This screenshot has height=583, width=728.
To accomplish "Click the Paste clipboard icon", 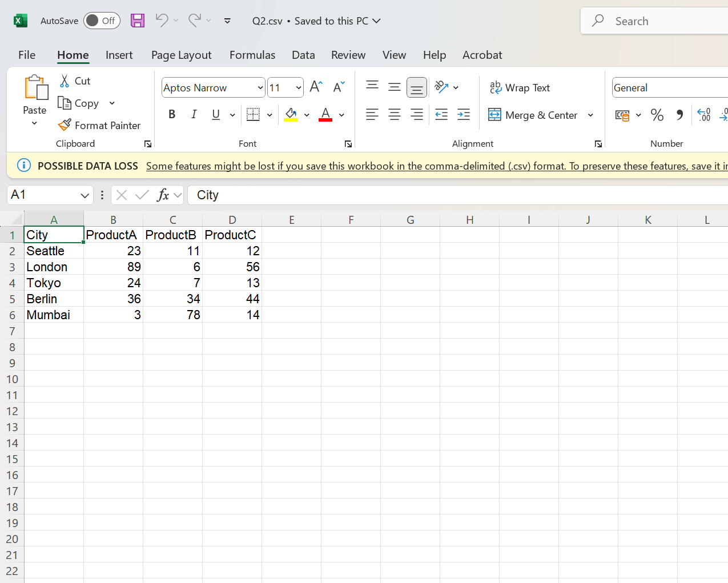I will 35,88.
